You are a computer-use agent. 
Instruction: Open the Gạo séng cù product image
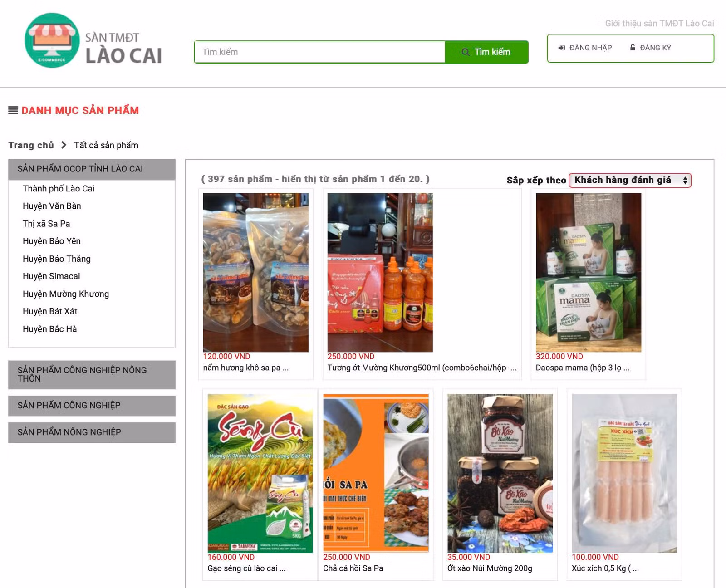click(x=260, y=473)
